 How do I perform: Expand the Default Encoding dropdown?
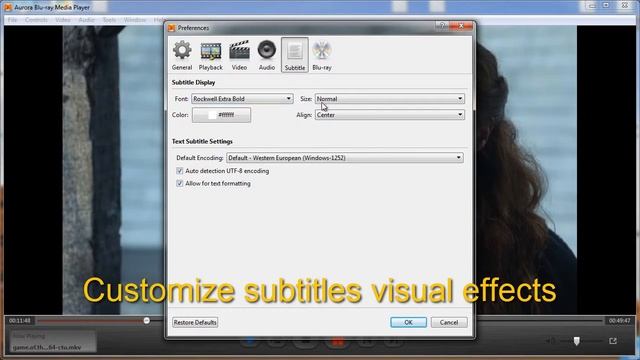tap(345, 158)
